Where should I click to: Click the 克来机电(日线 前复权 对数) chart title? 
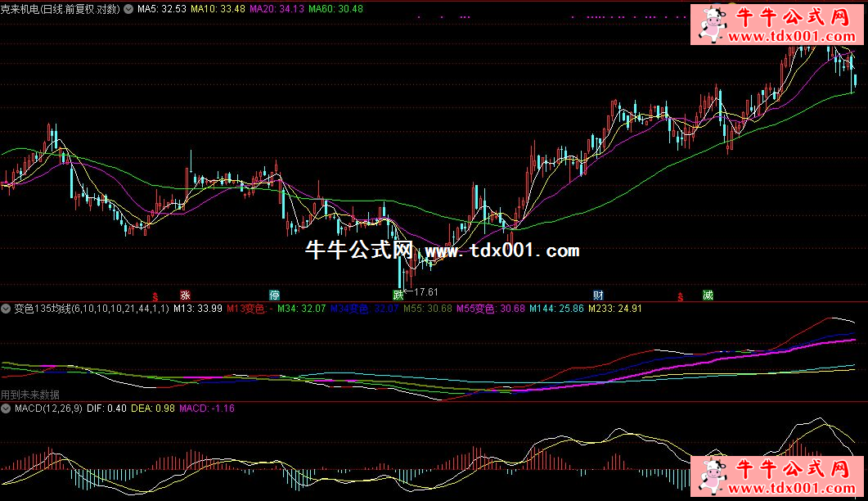(60, 8)
